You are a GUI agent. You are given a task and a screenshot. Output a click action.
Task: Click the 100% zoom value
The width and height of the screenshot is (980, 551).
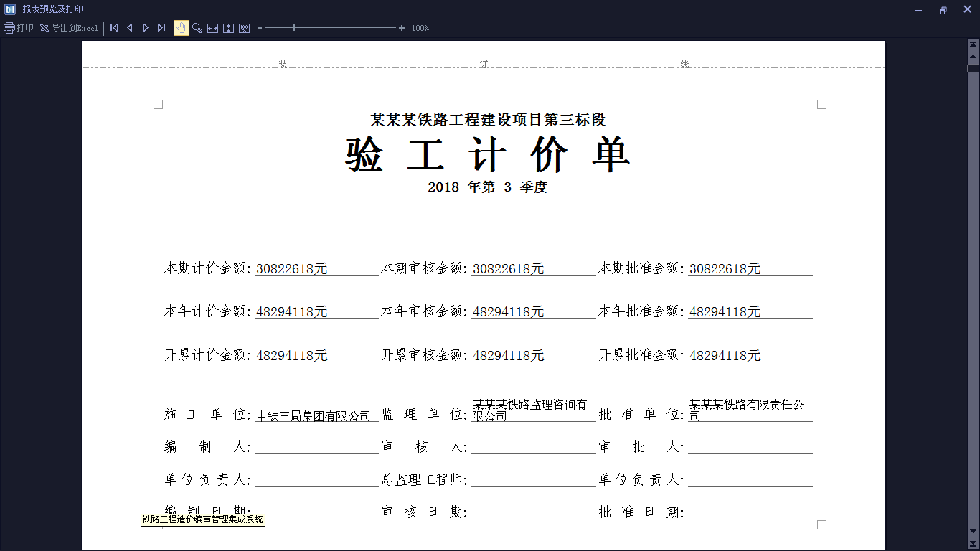coord(420,28)
